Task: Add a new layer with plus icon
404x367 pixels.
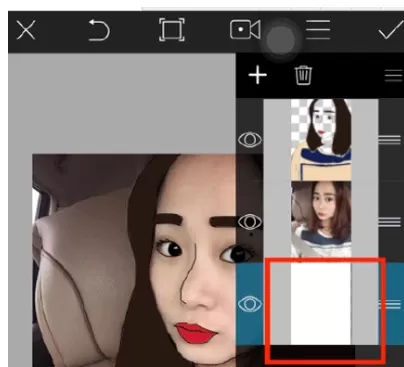Action: pos(258,75)
